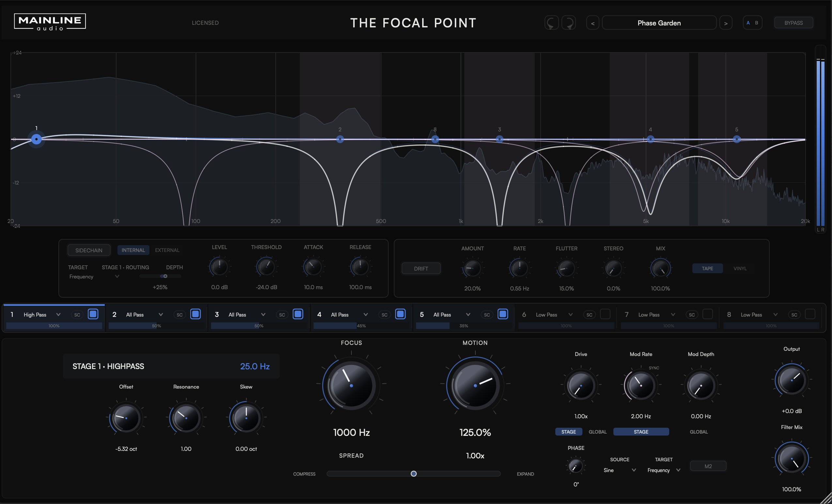Adjust the Spread compress-expand slider
This screenshot has height=504, width=832.
[413, 474]
